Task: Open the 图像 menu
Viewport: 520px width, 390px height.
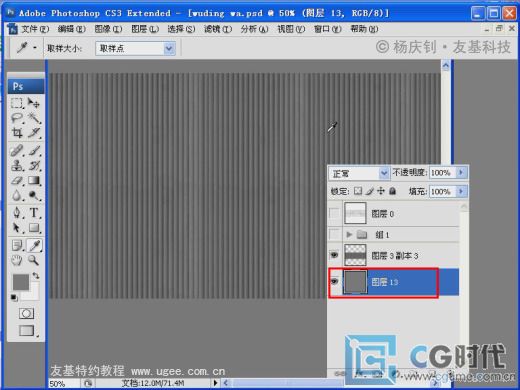Action: click(108, 29)
